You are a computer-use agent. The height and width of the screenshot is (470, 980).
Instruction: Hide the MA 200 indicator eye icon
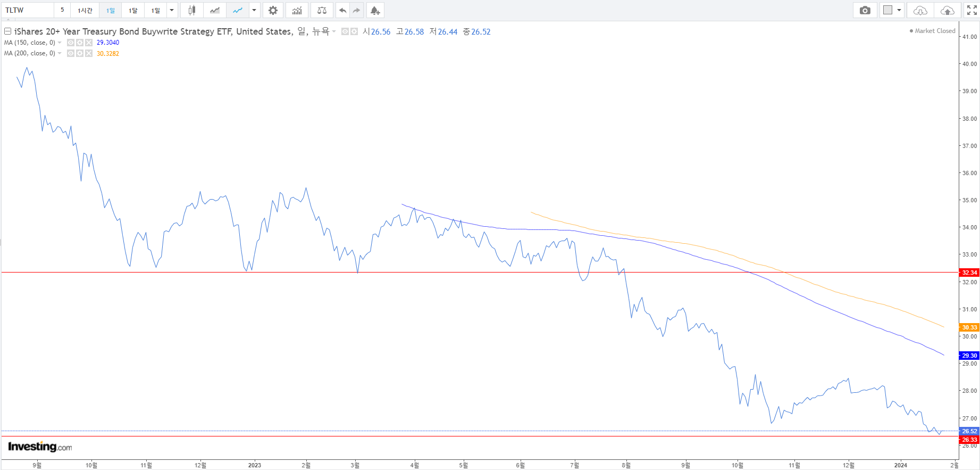click(71, 53)
